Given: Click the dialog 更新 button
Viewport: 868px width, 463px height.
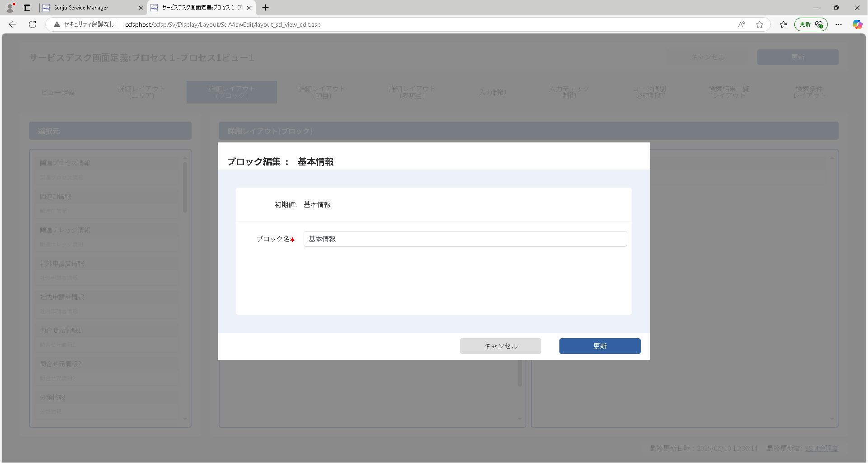Looking at the screenshot, I should click(600, 346).
